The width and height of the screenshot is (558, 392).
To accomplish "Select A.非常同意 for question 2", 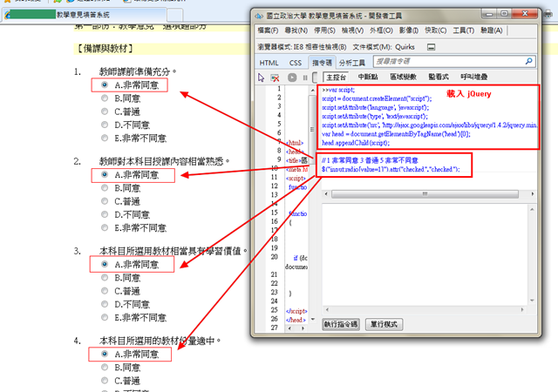I will [105, 174].
